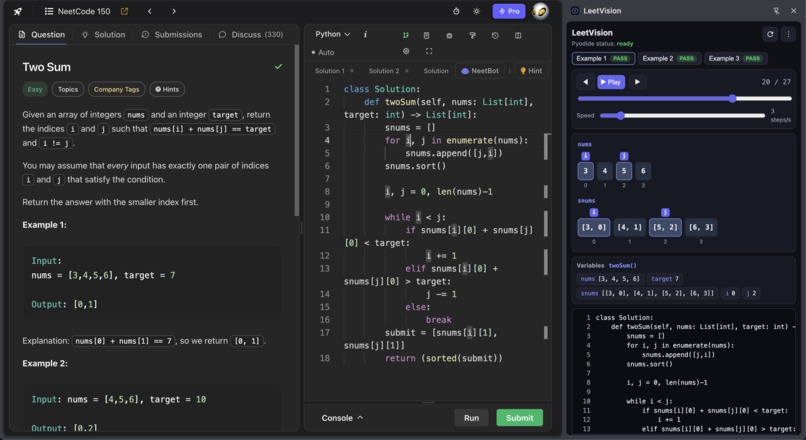This screenshot has width=806, height=440.
Task: Open the Discuss (330) tab
Action: pyautogui.click(x=251, y=34)
